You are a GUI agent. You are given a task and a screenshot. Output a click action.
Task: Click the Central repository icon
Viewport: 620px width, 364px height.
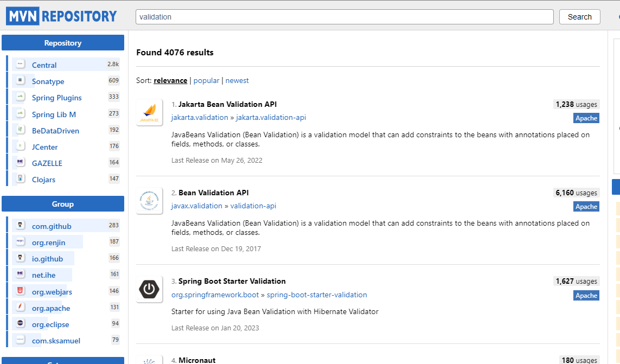21,63
